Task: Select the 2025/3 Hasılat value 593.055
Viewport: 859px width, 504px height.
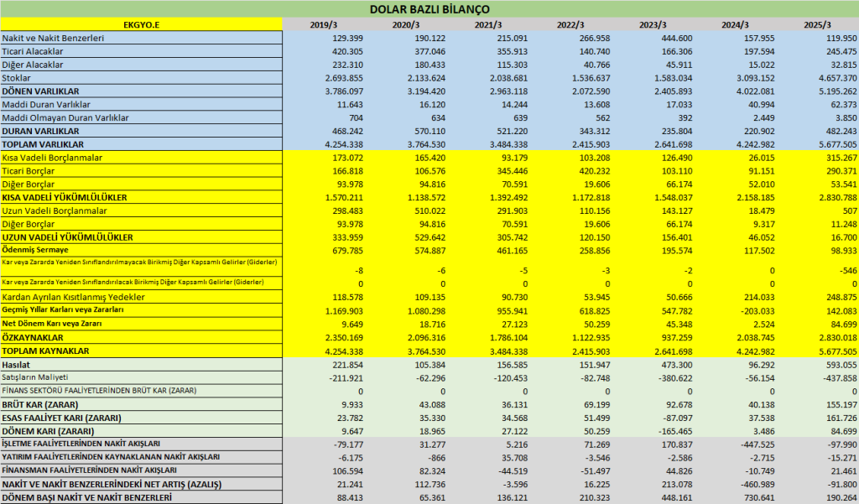Action: pos(839,365)
